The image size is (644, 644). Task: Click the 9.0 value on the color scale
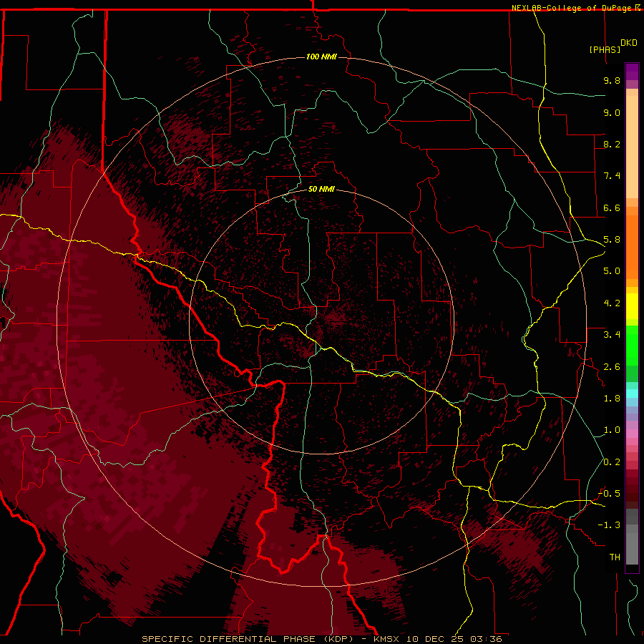click(612, 112)
